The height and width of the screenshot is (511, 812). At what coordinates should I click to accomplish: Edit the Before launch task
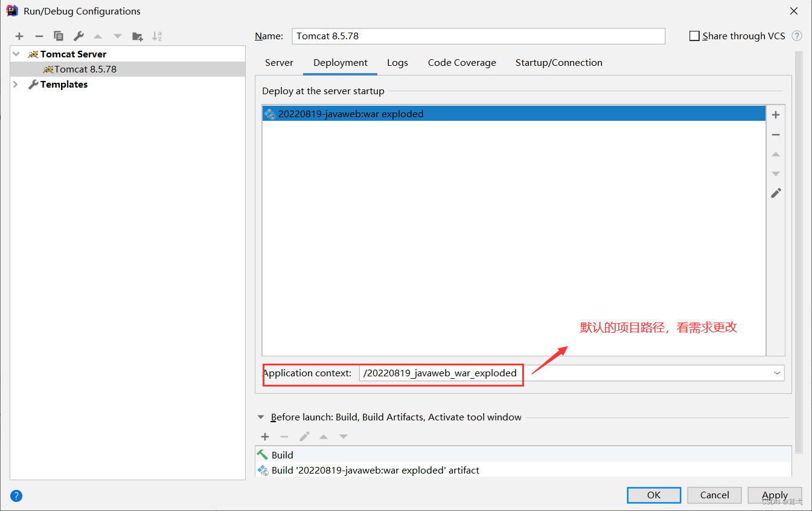(x=304, y=436)
